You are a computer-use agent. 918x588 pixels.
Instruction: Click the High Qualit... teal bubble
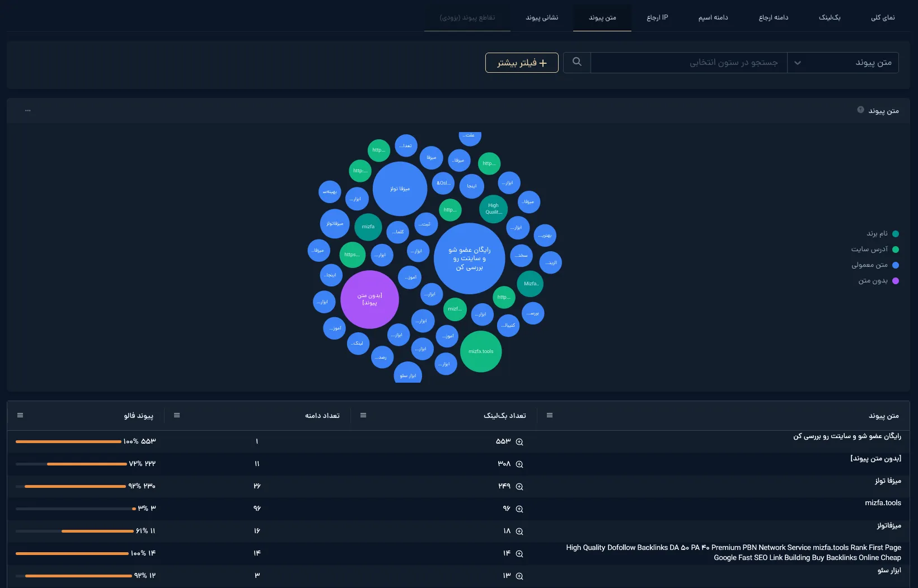(493, 209)
